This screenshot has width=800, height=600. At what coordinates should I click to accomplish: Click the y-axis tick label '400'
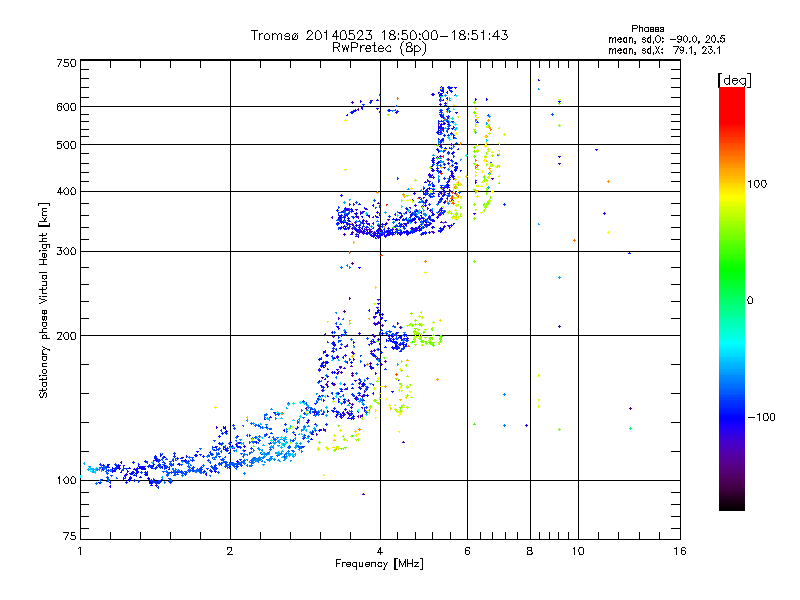tap(66, 192)
